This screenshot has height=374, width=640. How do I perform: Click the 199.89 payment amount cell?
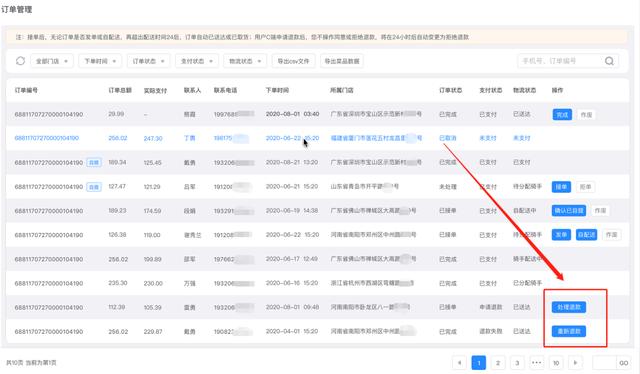[153, 259]
